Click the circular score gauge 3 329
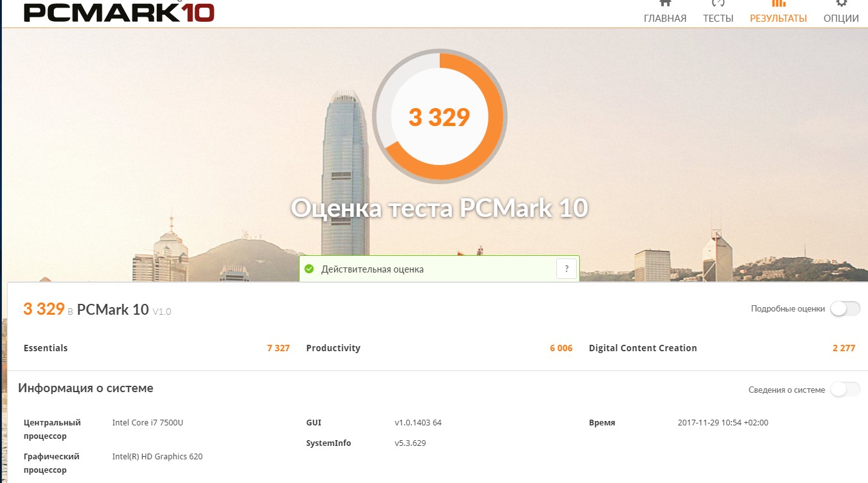Screen dimensions: 868x483 (440, 116)
